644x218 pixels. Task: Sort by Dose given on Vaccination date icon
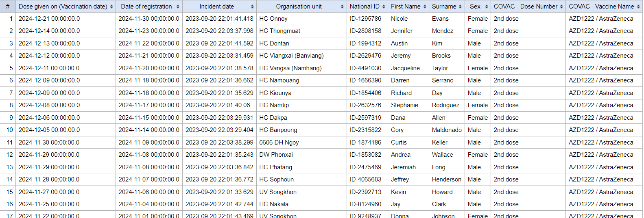(111, 6)
